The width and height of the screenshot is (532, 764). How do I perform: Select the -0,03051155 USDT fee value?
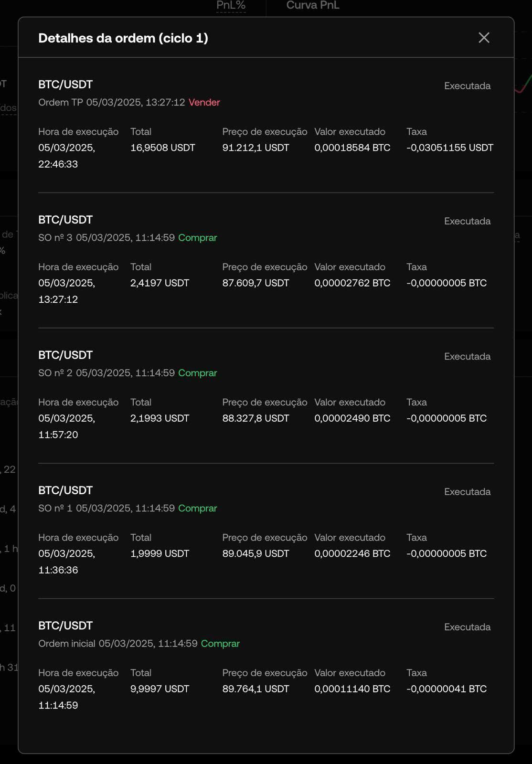pyautogui.click(x=450, y=148)
